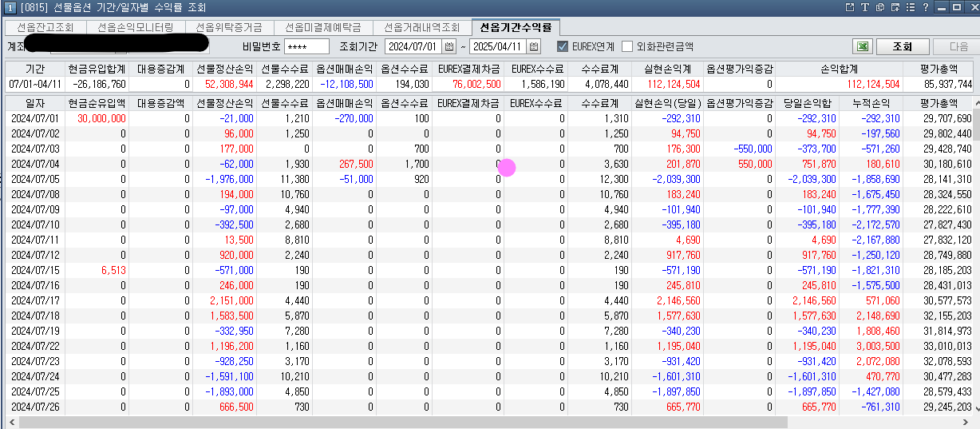980x429 pixels.
Task: Click the 비밀번호 password field
Action: 306,46
